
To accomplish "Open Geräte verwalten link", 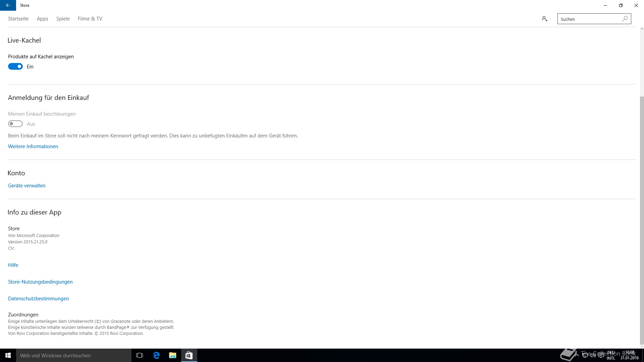I will 27,186.
